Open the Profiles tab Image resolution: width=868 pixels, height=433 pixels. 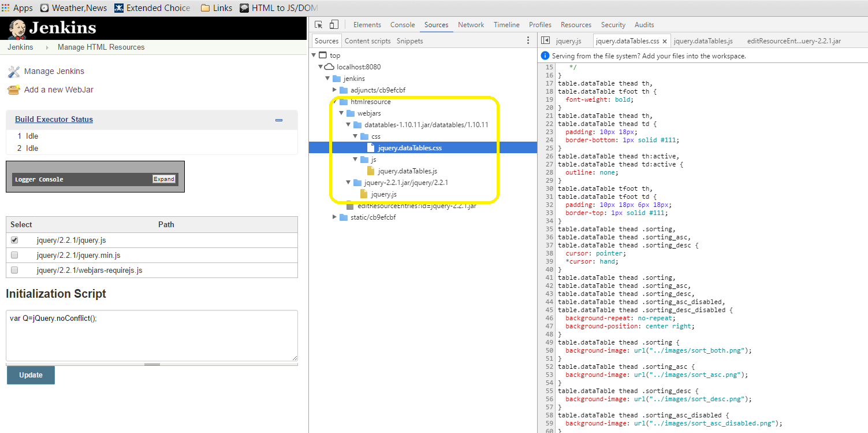540,25
